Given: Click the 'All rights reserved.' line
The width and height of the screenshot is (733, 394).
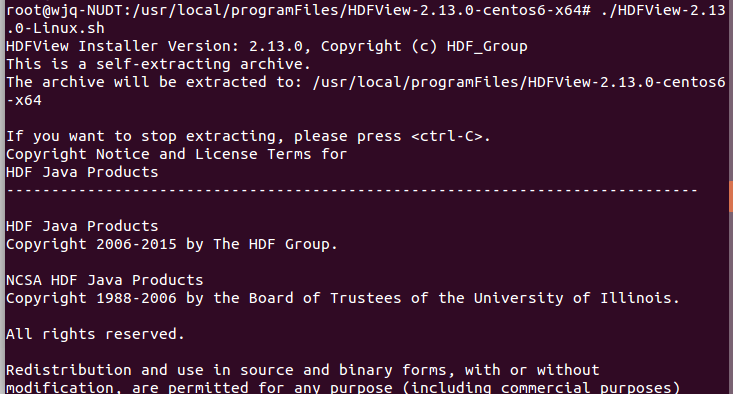Looking at the screenshot, I should 95,334.
